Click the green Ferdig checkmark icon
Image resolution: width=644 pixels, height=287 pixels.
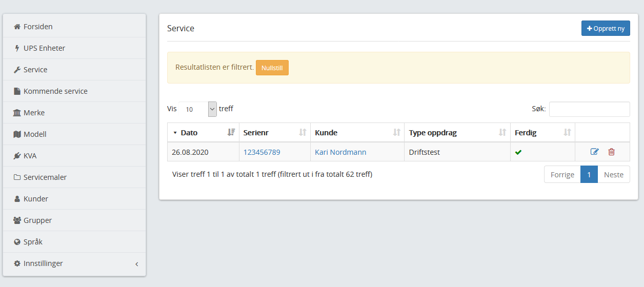tap(518, 152)
